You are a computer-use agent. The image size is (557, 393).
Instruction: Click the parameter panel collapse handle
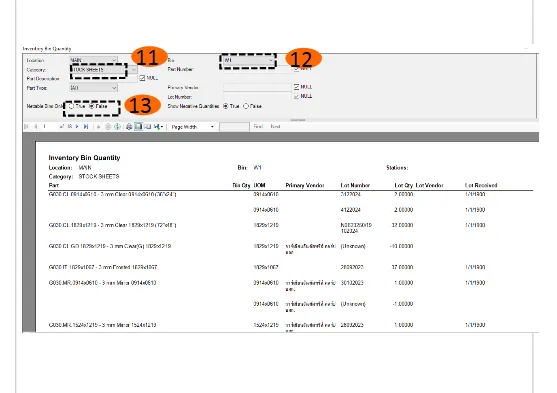298,120
